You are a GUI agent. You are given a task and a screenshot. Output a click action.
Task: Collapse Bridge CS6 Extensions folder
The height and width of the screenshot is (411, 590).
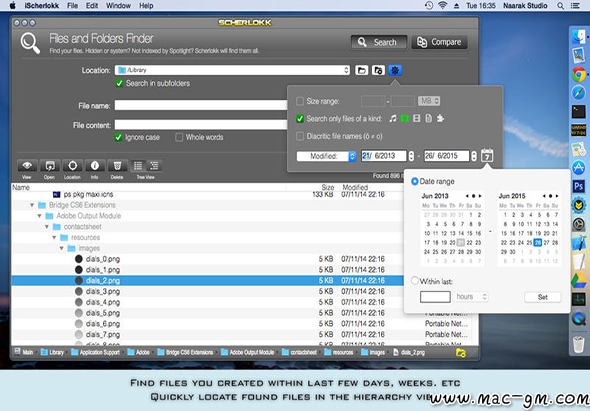[32, 205]
